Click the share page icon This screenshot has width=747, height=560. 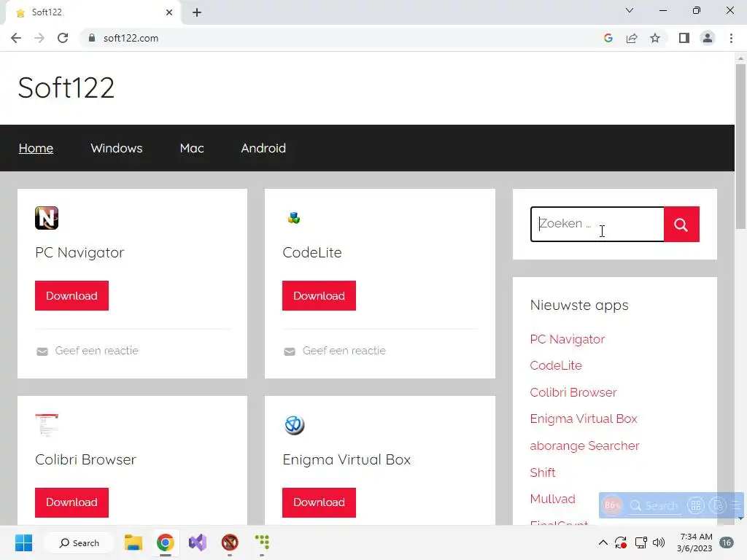click(x=632, y=38)
